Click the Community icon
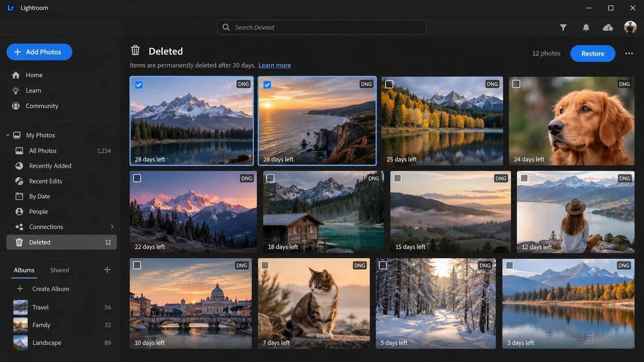The width and height of the screenshot is (644, 362). (16, 106)
